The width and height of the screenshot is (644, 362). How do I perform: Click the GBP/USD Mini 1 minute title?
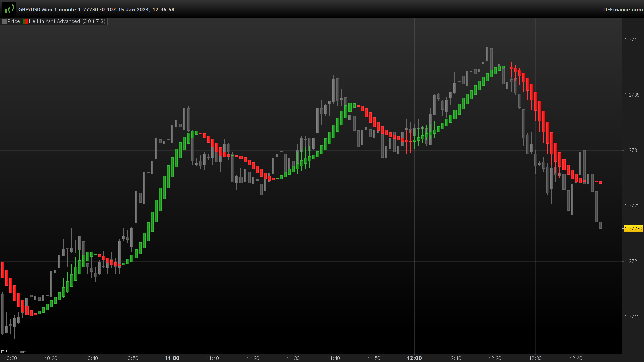pos(47,10)
